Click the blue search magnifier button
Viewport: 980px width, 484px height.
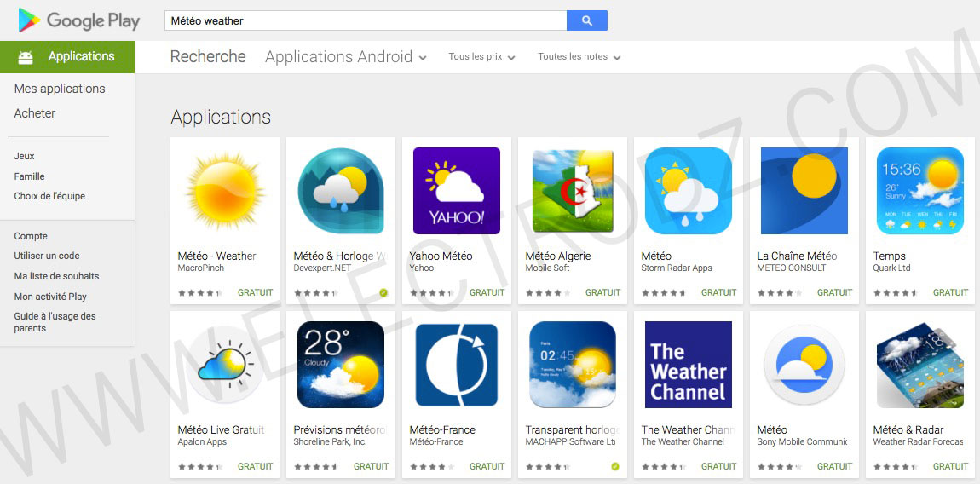pos(587,20)
